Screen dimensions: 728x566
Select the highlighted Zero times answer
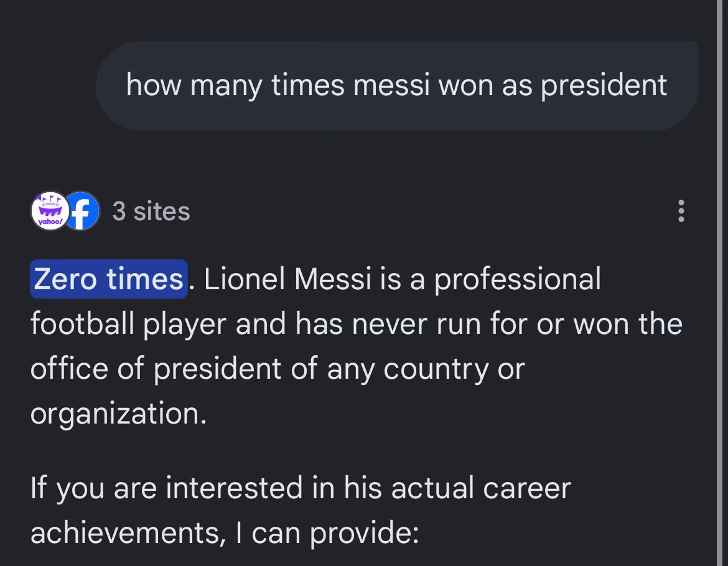pyautogui.click(x=109, y=279)
